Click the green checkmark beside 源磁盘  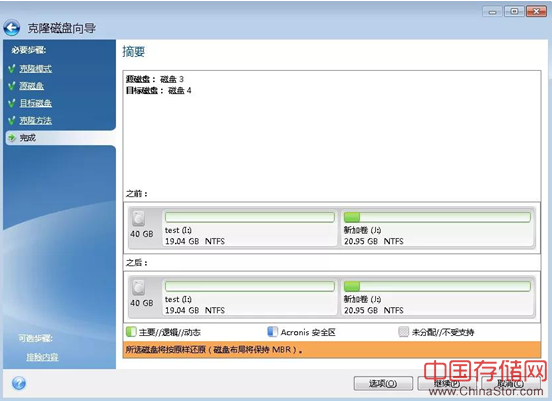[x=12, y=86]
